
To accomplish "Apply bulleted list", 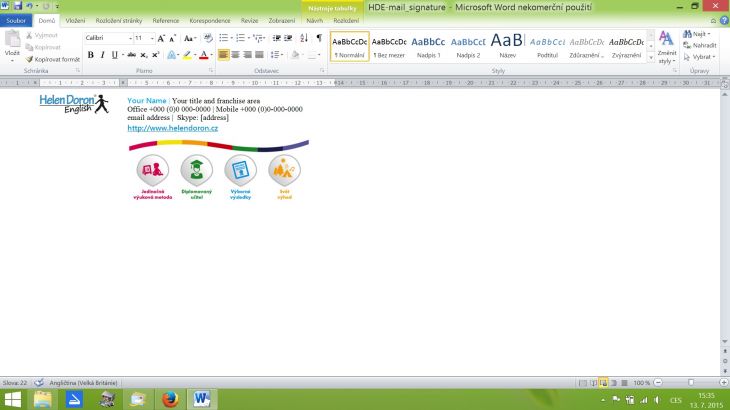I will click(x=224, y=38).
